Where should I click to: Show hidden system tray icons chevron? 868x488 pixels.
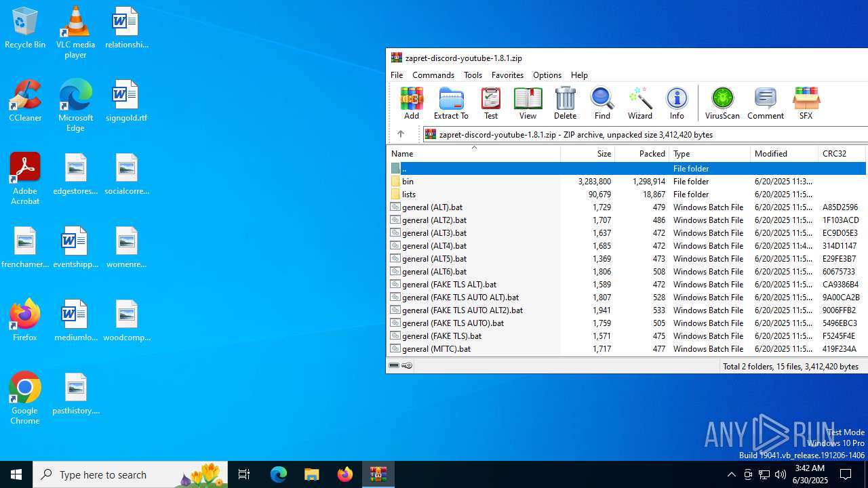[731, 474]
